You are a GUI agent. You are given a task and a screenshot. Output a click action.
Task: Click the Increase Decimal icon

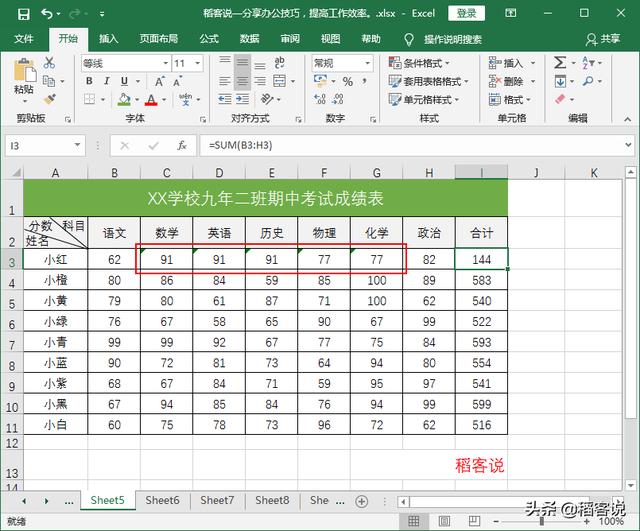[320, 99]
